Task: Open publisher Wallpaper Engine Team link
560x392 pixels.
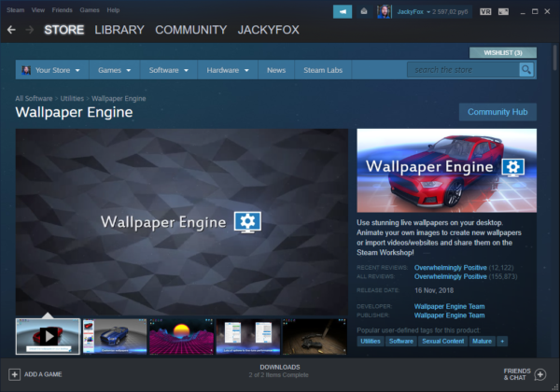Action: click(449, 315)
